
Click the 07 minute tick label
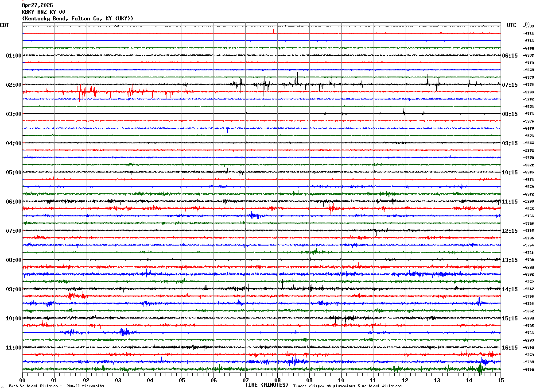[x=245, y=380]
